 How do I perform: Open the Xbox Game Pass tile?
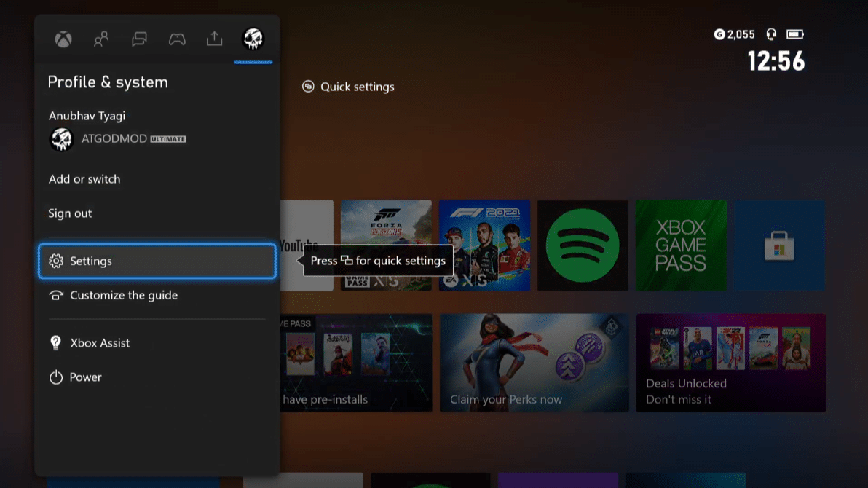tap(681, 245)
